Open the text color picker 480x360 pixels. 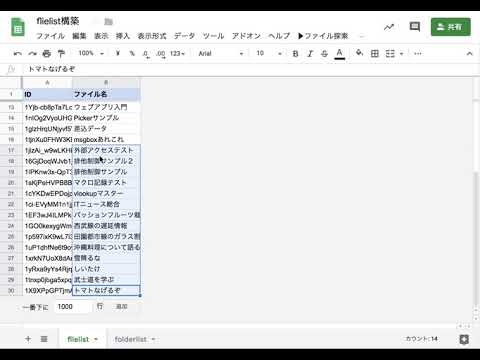339,54
